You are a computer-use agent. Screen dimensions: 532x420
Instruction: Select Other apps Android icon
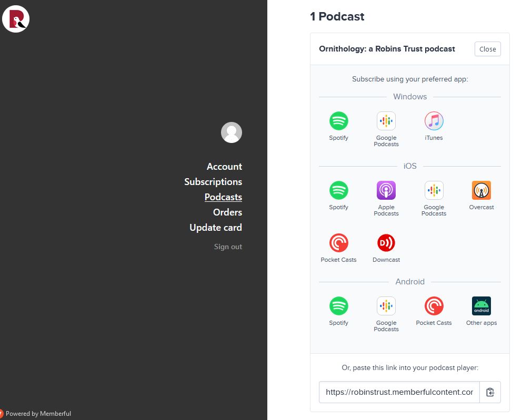tap(481, 306)
